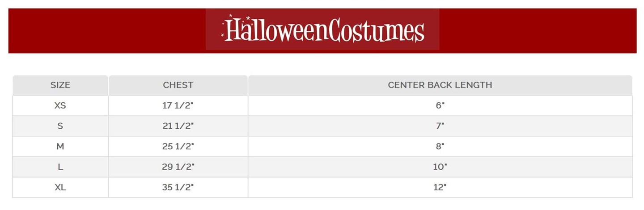Image resolution: width=644 pixels, height=210 pixels.
Task: Pick the M size cell
Action: tap(60, 147)
